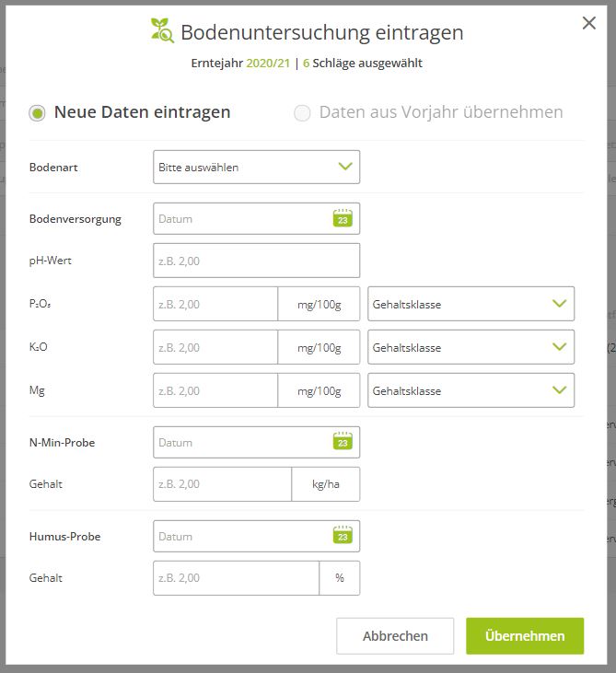
Task: Click the Bodenversorgung Datum field
Action: [256, 219]
